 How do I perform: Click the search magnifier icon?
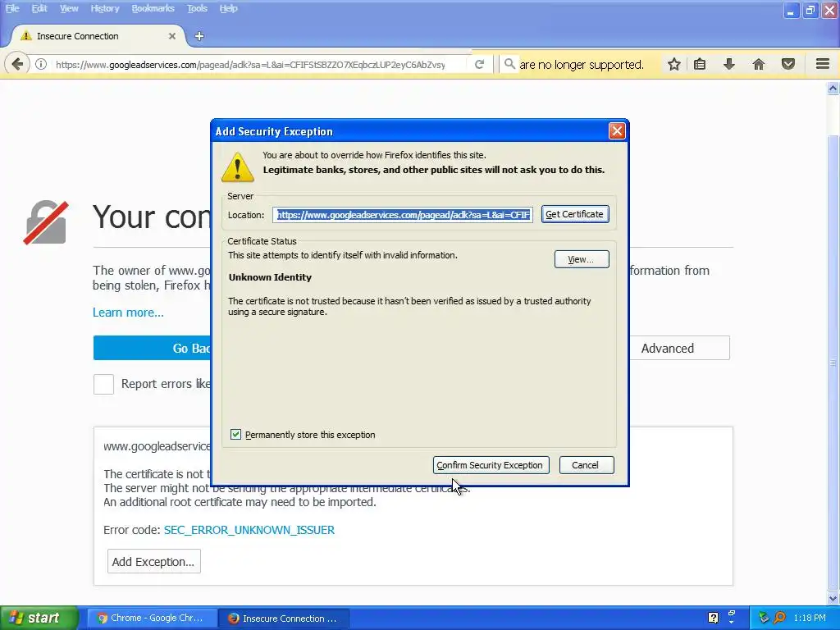(509, 64)
